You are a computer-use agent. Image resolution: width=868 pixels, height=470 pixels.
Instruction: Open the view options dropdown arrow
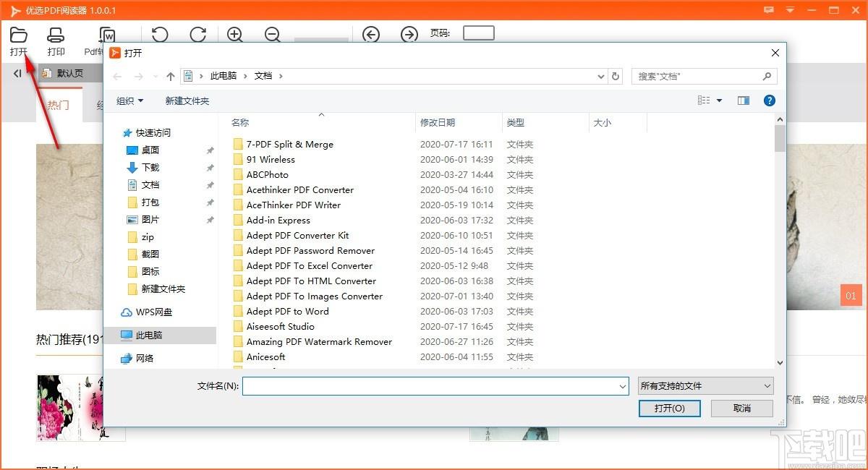click(x=719, y=101)
